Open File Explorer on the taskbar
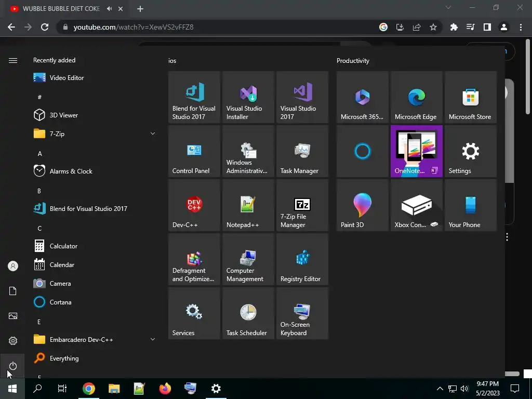This screenshot has height=399, width=532. (114, 389)
